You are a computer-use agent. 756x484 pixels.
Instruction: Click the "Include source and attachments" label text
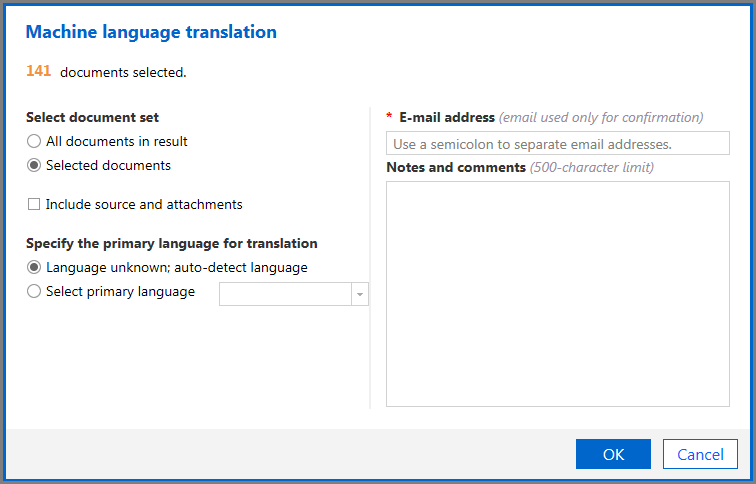coord(144,204)
